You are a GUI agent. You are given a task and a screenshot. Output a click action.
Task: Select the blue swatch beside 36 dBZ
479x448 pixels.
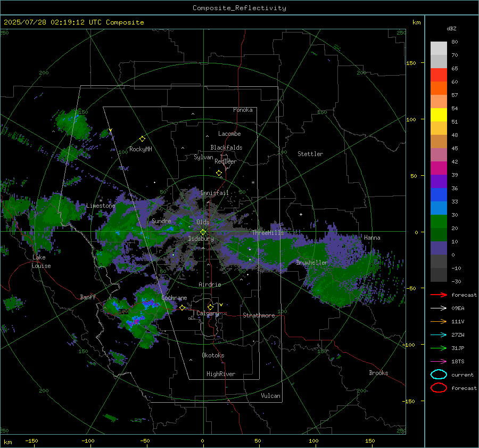point(439,195)
